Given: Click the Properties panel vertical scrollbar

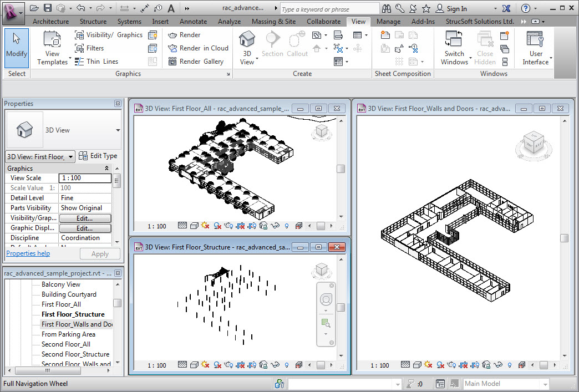Looking at the screenshot, I should pos(117,181).
